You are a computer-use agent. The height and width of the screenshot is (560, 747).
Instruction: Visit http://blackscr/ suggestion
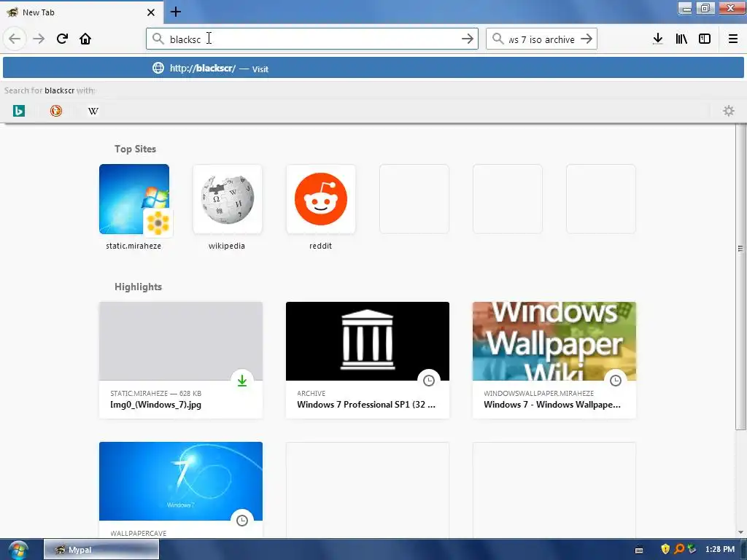point(373,68)
